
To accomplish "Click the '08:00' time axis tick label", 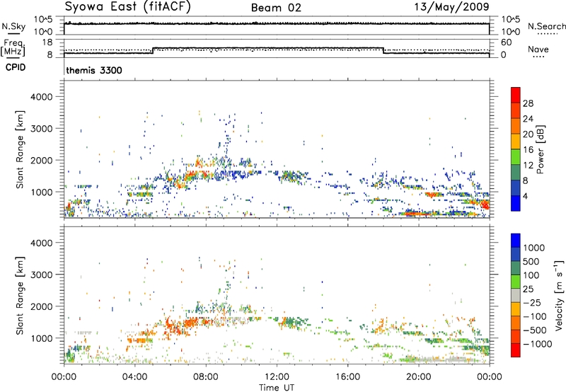I will [206, 377].
